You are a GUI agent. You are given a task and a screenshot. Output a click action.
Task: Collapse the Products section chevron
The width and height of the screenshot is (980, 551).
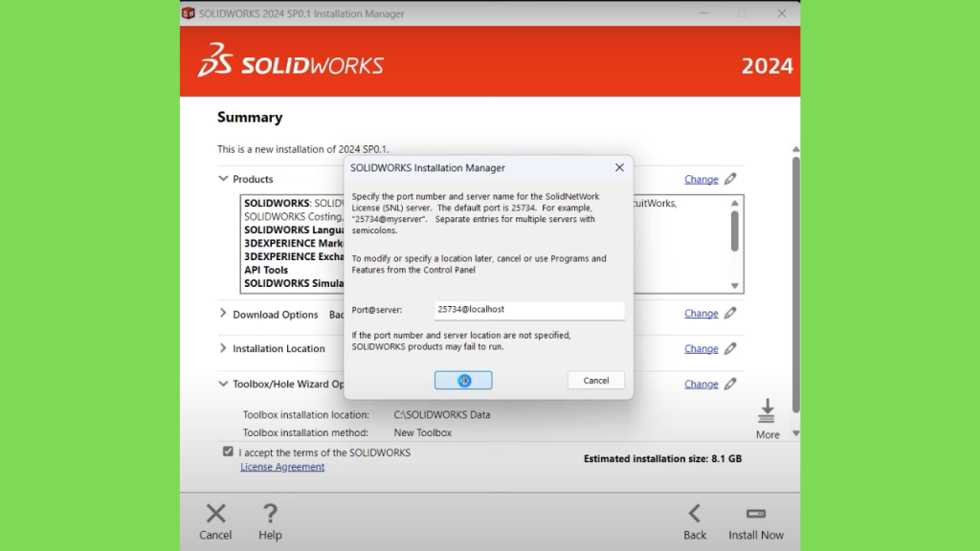(223, 179)
